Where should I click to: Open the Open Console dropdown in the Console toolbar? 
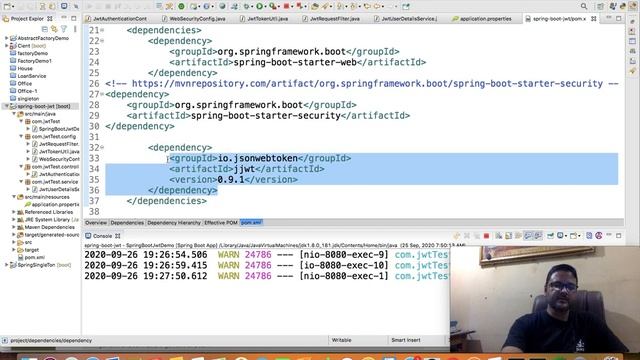pyautogui.click(x=579, y=236)
